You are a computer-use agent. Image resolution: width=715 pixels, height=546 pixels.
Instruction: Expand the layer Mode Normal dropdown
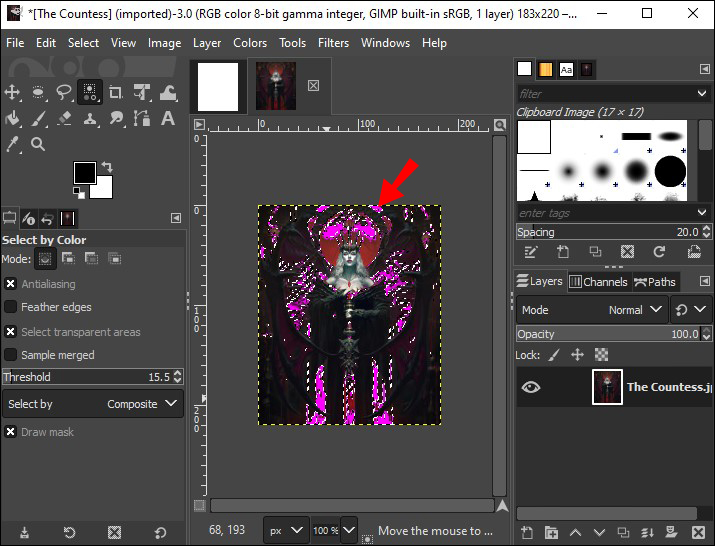pos(636,310)
